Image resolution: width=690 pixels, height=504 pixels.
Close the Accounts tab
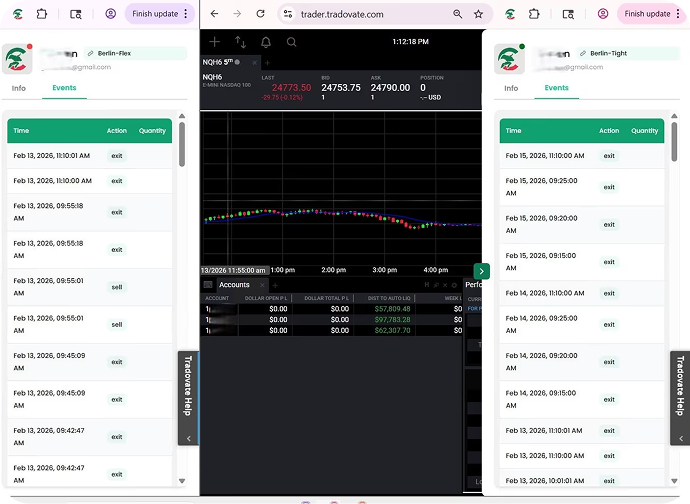[262, 285]
